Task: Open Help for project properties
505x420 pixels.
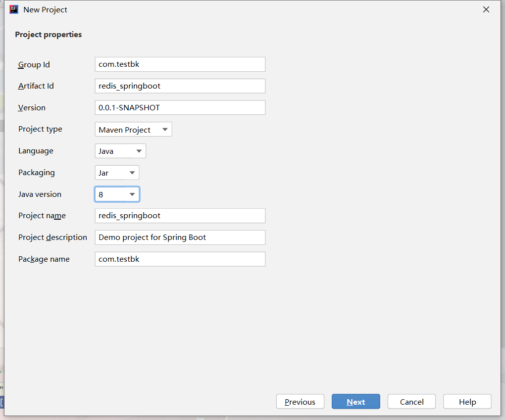Action: coord(467,402)
